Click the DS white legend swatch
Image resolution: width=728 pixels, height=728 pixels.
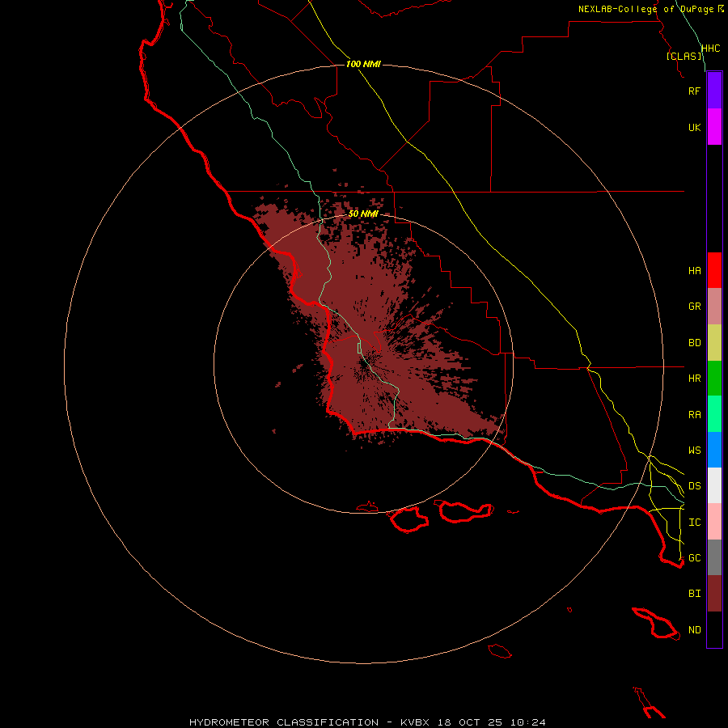pyautogui.click(x=714, y=485)
